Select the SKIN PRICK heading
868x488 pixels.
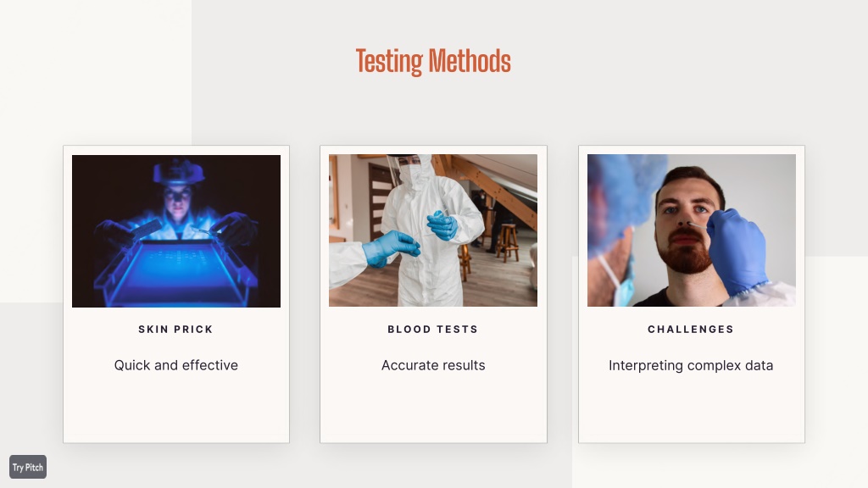[176, 330]
